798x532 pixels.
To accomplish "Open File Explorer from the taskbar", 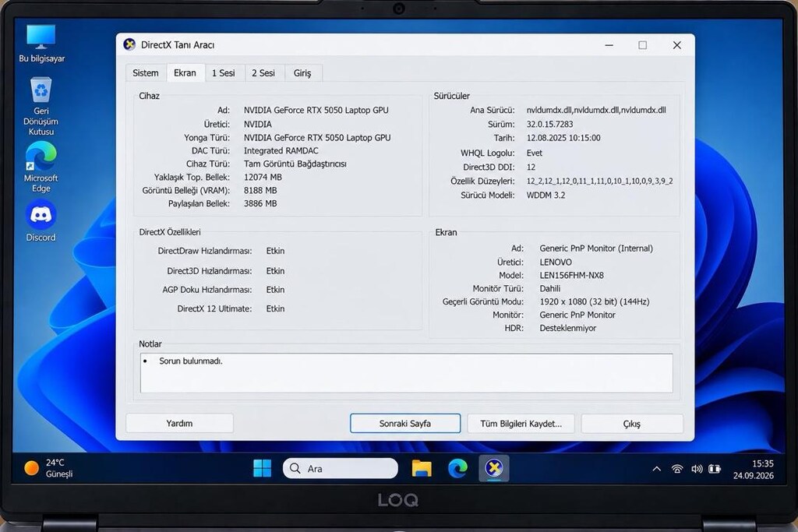I will 422,468.
